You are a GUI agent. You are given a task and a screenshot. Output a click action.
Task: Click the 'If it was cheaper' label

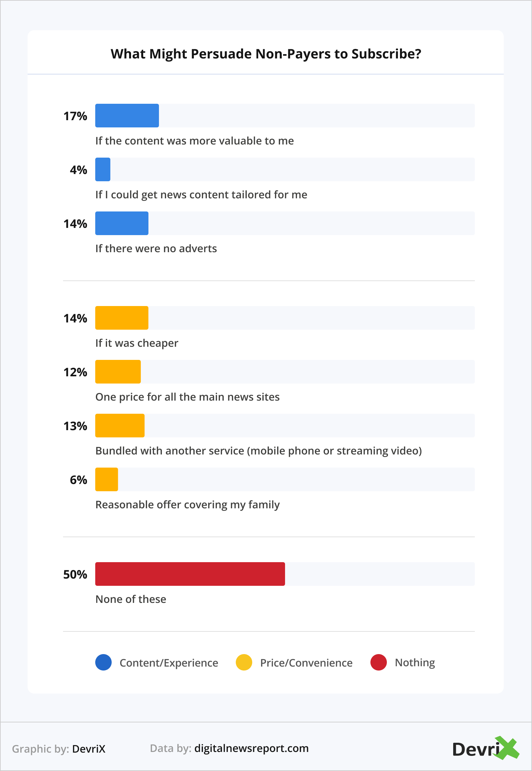[137, 343]
